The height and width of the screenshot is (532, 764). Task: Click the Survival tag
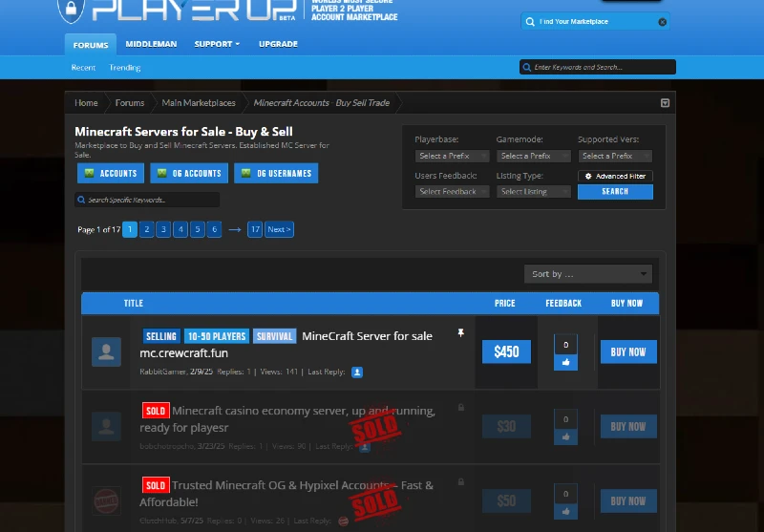coord(275,336)
